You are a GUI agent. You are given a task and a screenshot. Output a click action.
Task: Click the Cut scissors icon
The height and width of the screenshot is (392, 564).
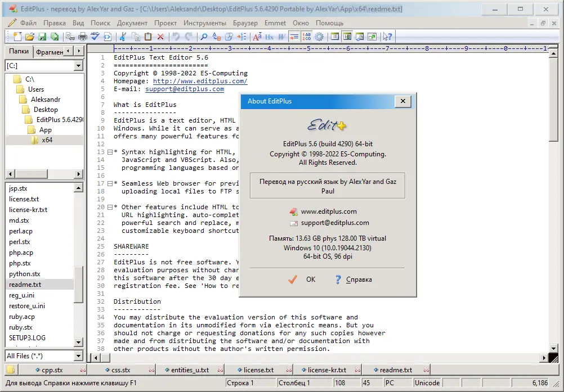click(x=123, y=37)
